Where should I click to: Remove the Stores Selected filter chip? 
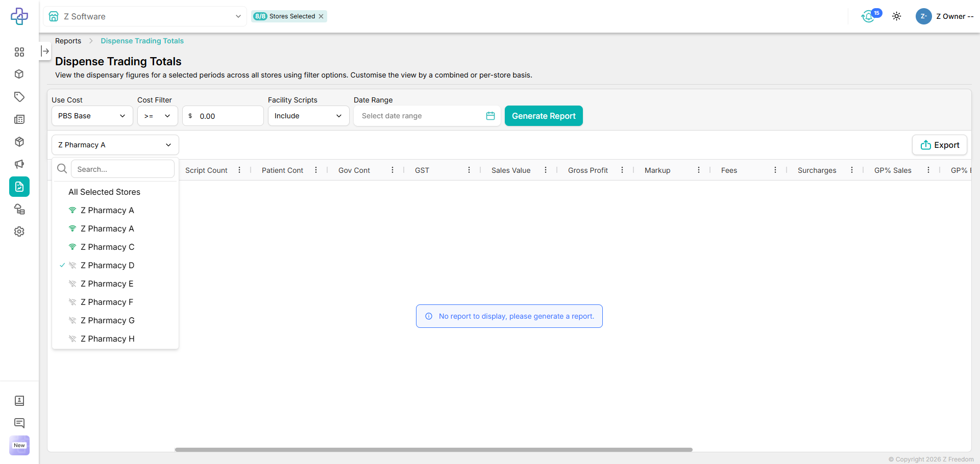[x=321, y=16]
